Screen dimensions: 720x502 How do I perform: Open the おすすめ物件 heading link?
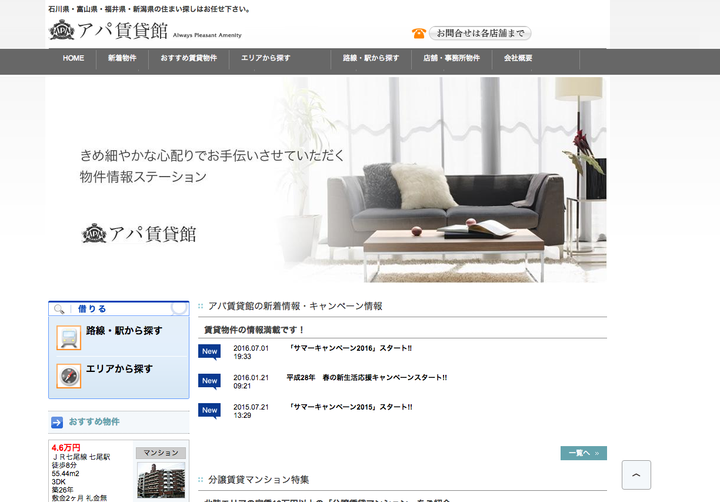(94, 422)
